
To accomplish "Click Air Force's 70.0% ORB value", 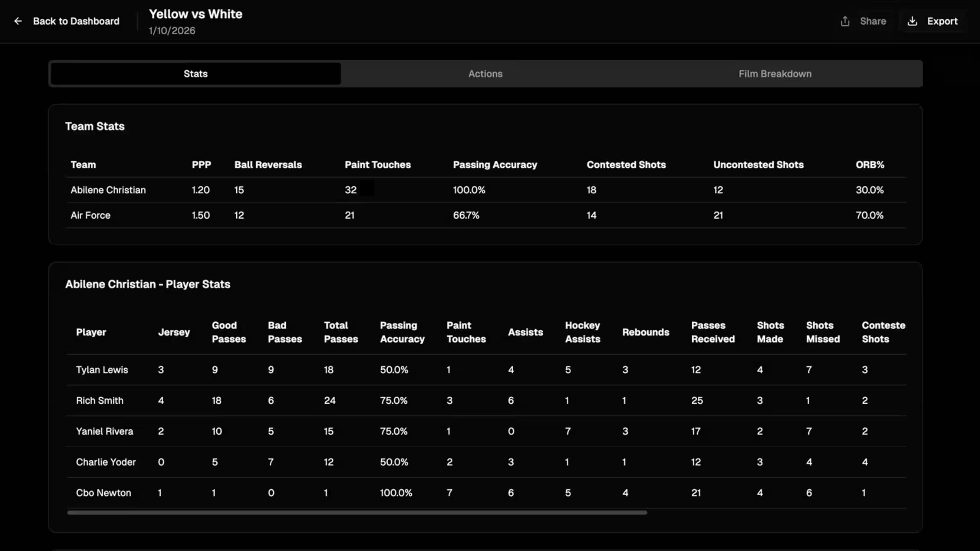I will 870,215.
